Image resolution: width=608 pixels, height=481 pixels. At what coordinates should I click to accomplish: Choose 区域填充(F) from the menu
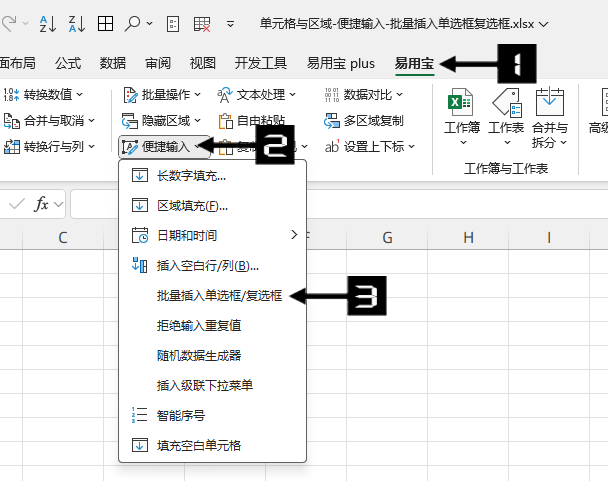pos(212,206)
